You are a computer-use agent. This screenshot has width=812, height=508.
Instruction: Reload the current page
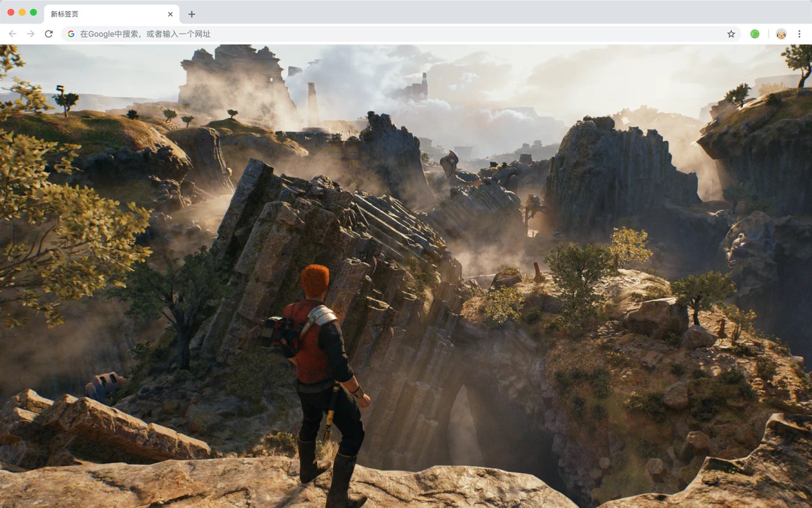coord(49,34)
